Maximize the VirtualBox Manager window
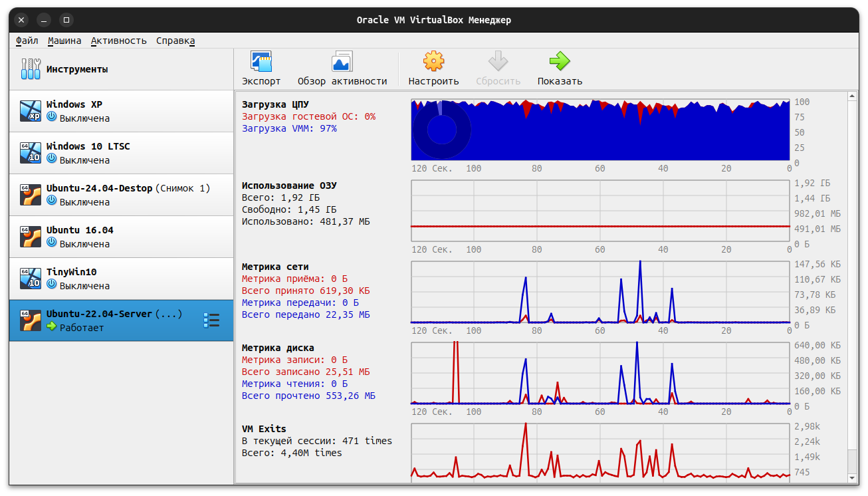The height and width of the screenshot is (496, 868). tap(66, 20)
